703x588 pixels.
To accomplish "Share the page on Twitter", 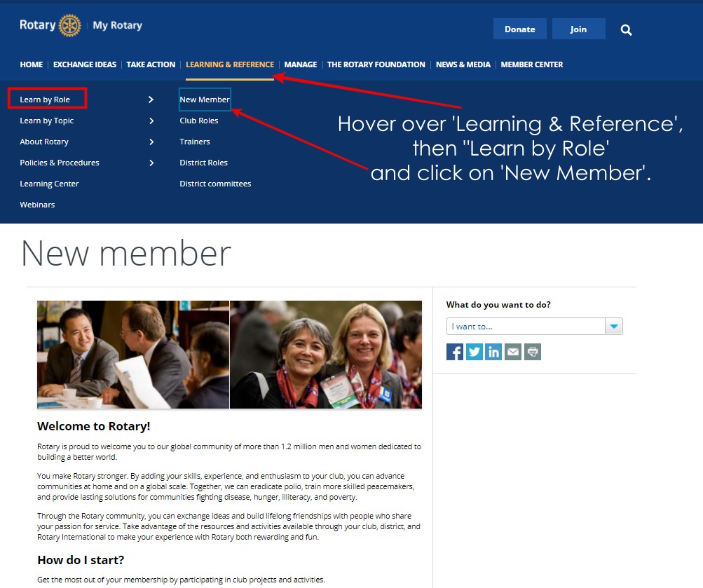I will click(474, 351).
